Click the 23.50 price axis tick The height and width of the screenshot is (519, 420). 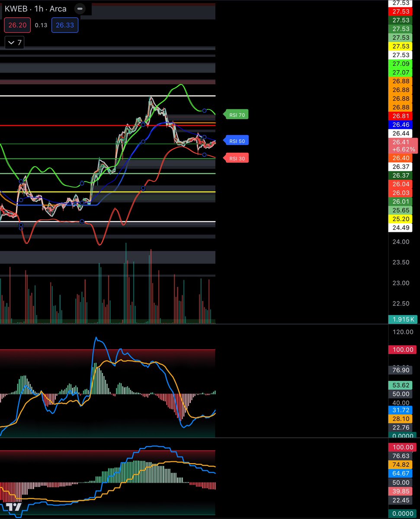(x=401, y=263)
